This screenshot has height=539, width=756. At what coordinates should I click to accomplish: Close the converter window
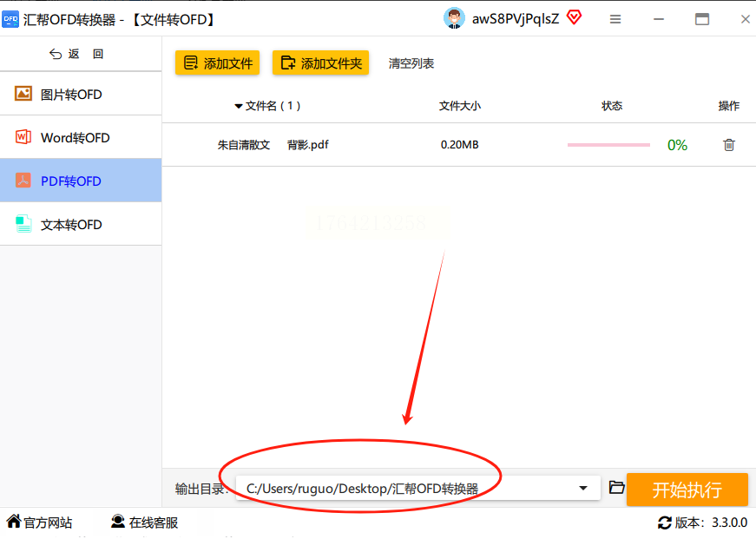pyautogui.click(x=746, y=19)
